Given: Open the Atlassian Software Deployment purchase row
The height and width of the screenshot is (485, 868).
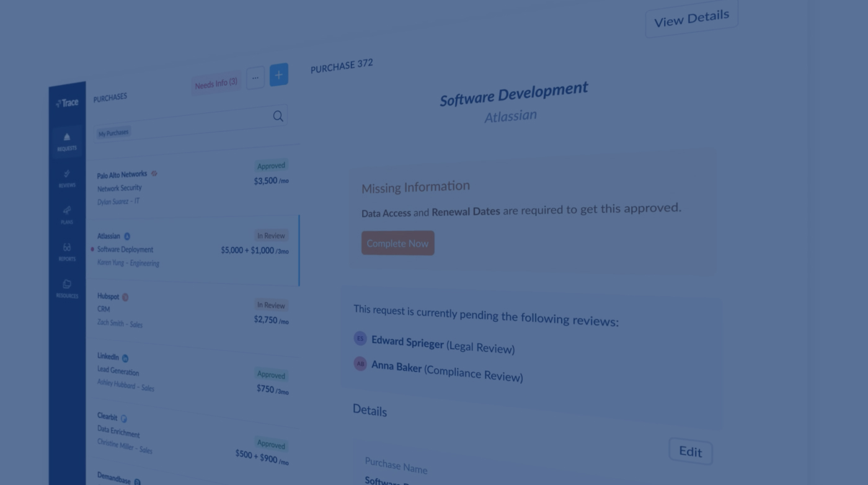Looking at the screenshot, I should pos(192,250).
